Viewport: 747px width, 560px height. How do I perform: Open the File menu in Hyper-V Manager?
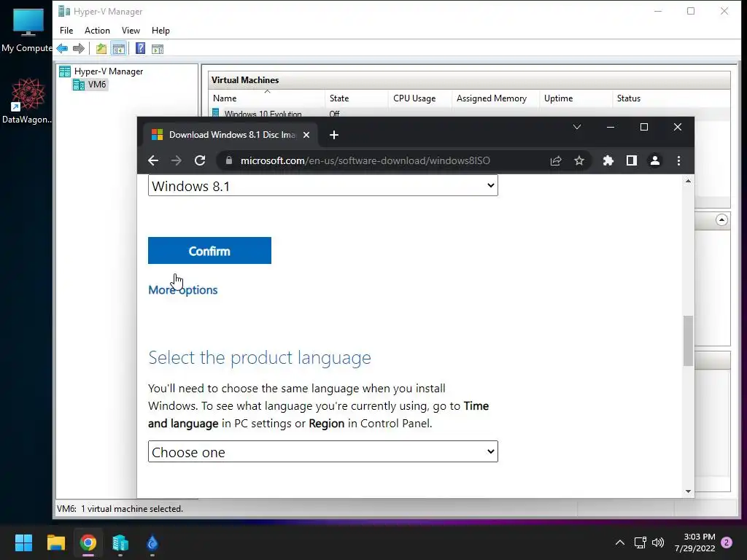click(x=66, y=31)
